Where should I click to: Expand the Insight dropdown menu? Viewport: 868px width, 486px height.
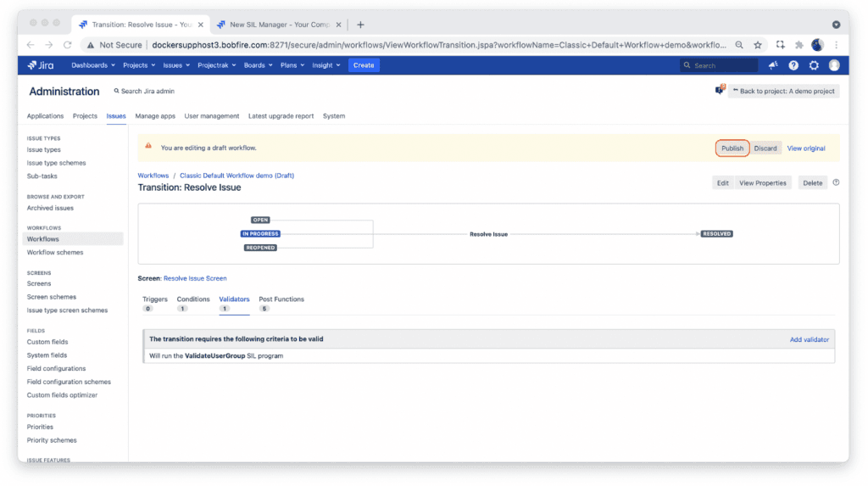[x=326, y=65]
